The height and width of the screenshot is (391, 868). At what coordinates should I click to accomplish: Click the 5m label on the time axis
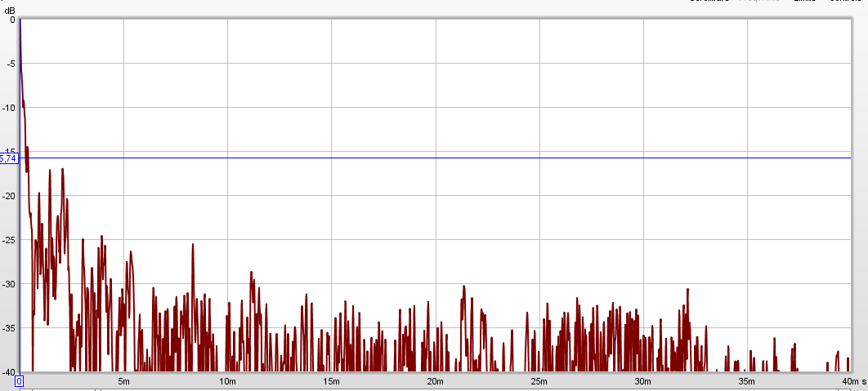tap(123, 381)
